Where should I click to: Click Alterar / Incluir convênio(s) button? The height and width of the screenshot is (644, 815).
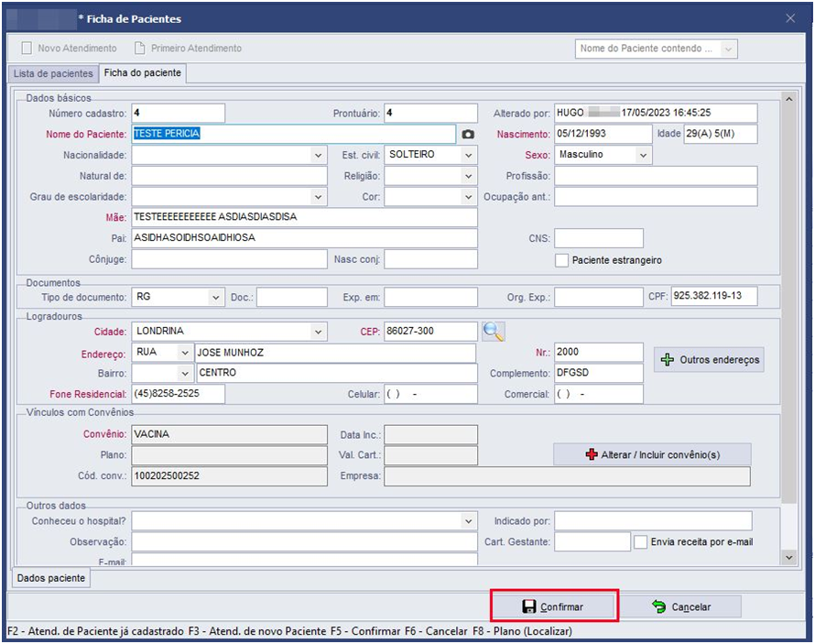tap(652, 454)
